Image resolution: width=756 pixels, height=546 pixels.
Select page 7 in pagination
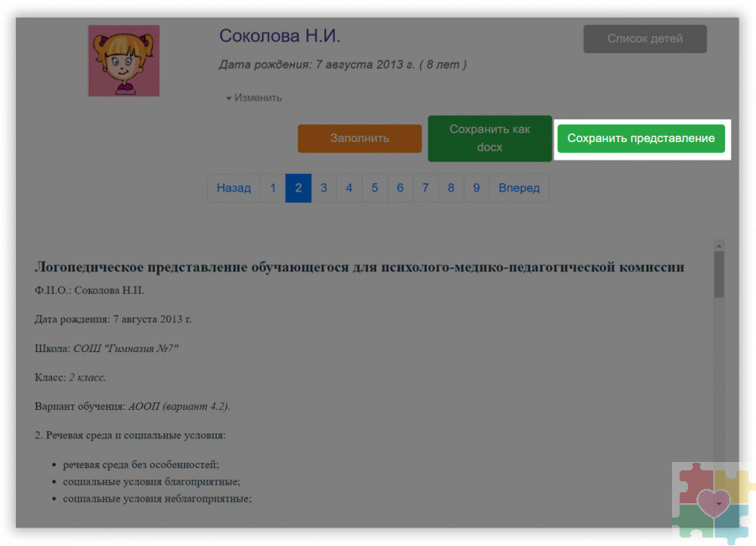click(x=426, y=188)
